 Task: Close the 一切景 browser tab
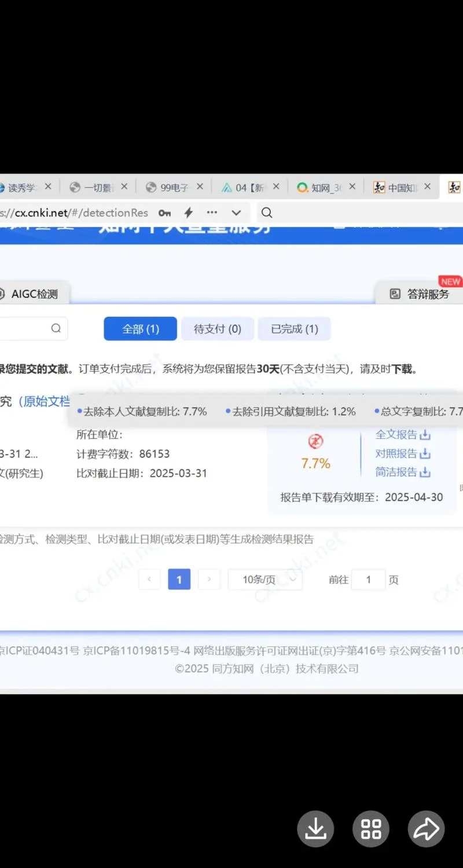124,187
